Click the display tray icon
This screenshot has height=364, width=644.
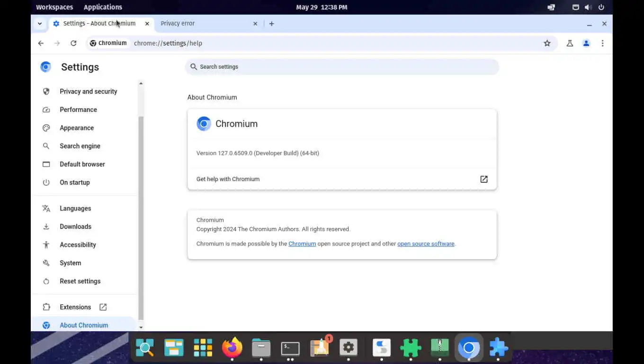click(x=551, y=7)
